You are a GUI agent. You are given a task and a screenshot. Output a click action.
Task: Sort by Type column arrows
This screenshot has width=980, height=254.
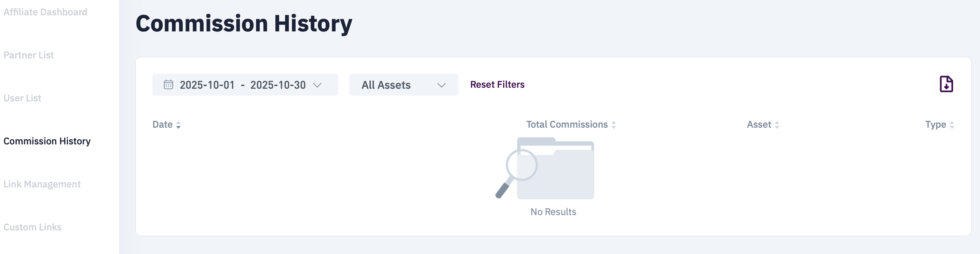coord(952,125)
